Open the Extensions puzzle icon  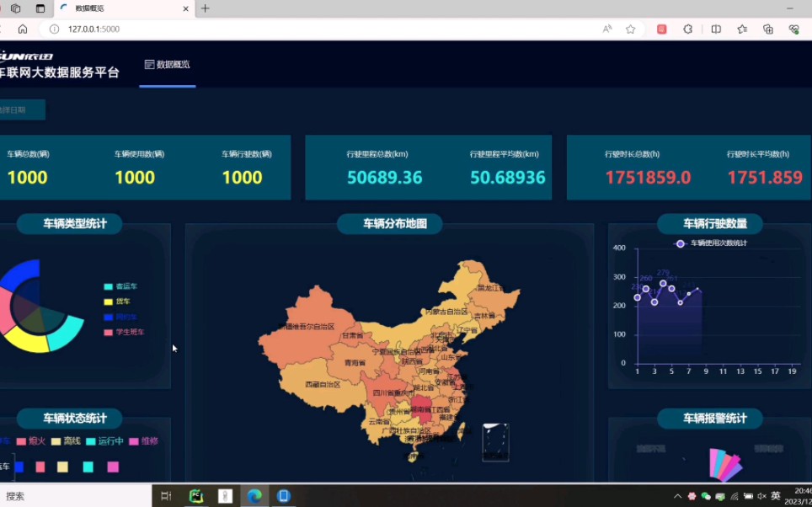pos(687,29)
